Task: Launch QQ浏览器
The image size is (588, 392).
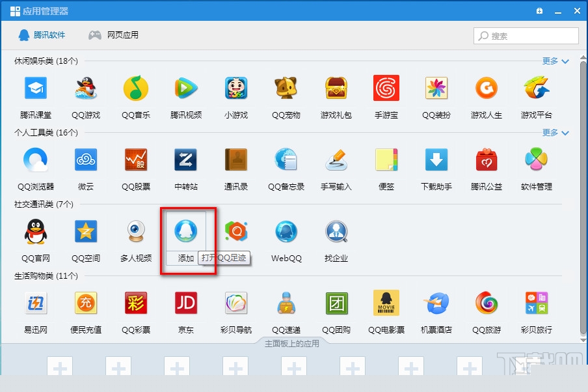Action: pyautogui.click(x=36, y=160)
